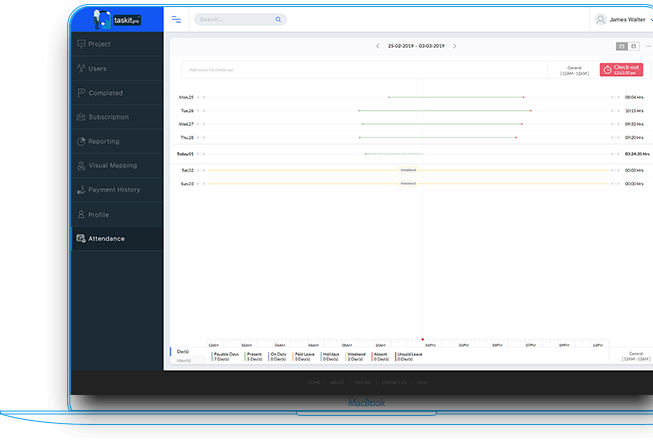Screen dimensions: 653x442
Task: Open Completed in the sidebar
Action: tap(117, 92)
